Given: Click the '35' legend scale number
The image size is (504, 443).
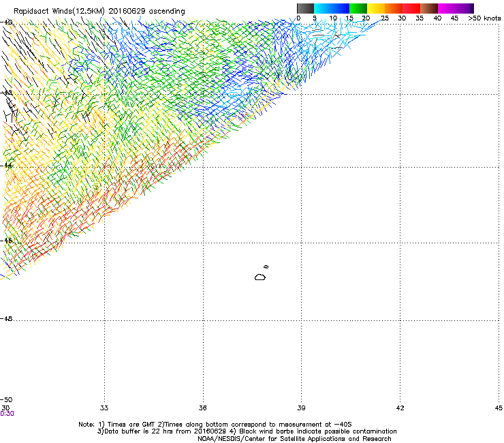Looking at the screenshot, I should point(420,18).
